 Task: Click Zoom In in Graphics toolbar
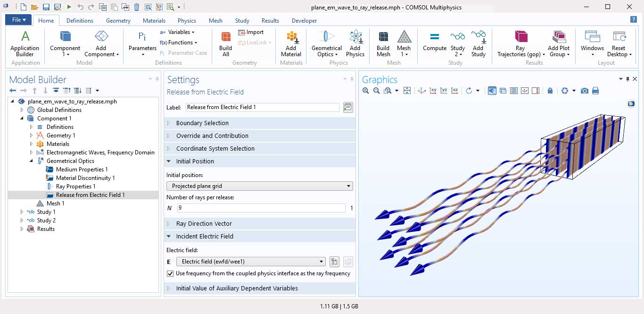[x=366, y=91]
